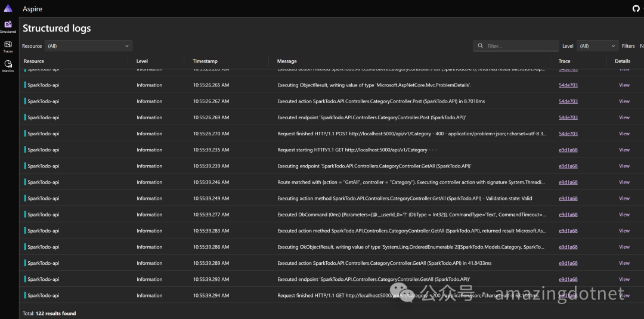Open trace 54de703 at 10:55:26.270 AM

568,134
